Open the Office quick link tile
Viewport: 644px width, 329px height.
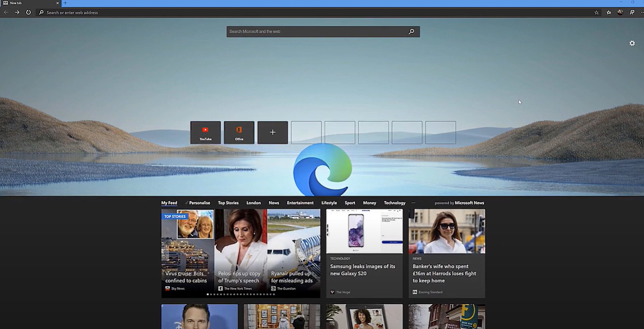tap(239, 132)
